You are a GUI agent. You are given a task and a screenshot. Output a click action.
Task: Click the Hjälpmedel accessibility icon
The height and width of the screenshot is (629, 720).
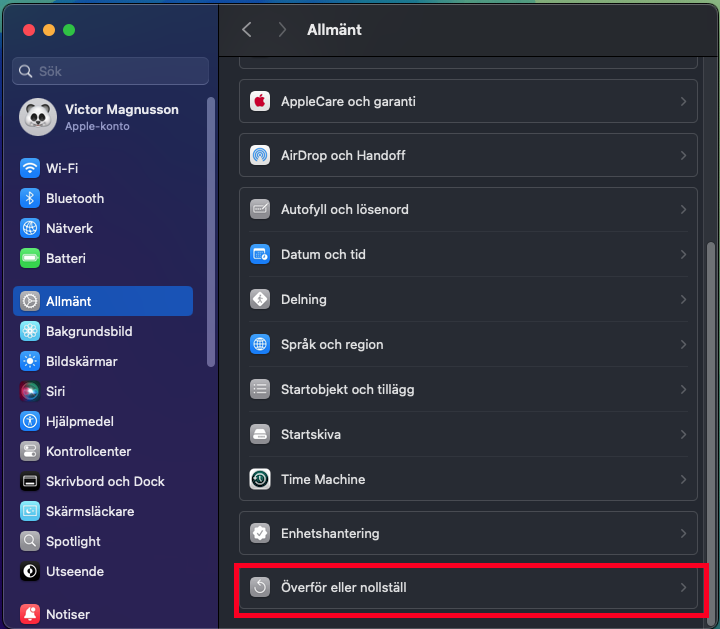click(30, 421)
